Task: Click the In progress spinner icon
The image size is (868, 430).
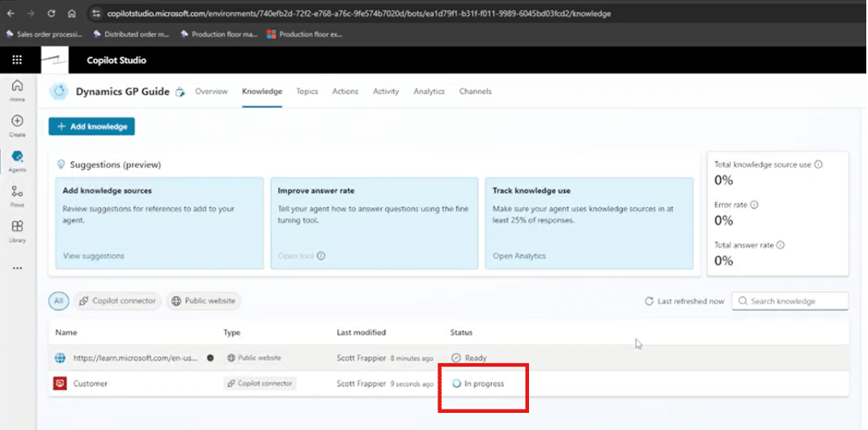Action: tap(457, 384)
